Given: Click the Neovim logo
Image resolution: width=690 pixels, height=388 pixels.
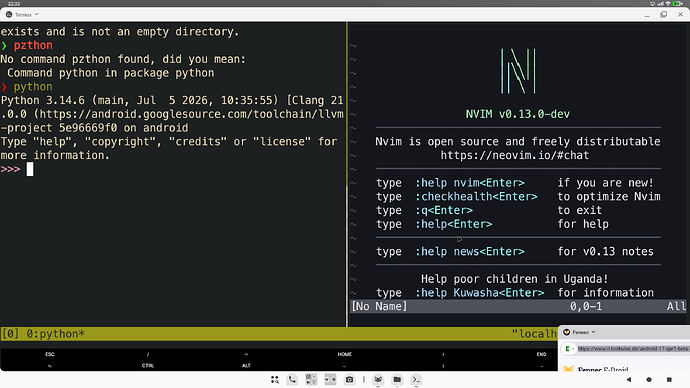Looking at the screenshot, I should point(518,71).
